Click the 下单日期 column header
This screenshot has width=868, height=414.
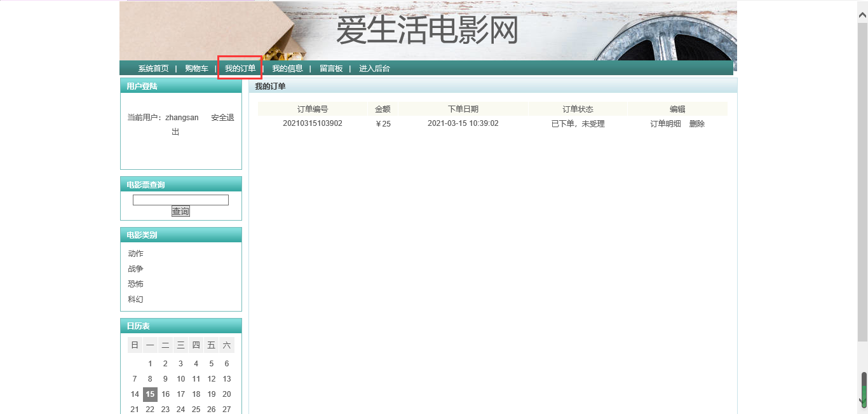tap(463, 109)
